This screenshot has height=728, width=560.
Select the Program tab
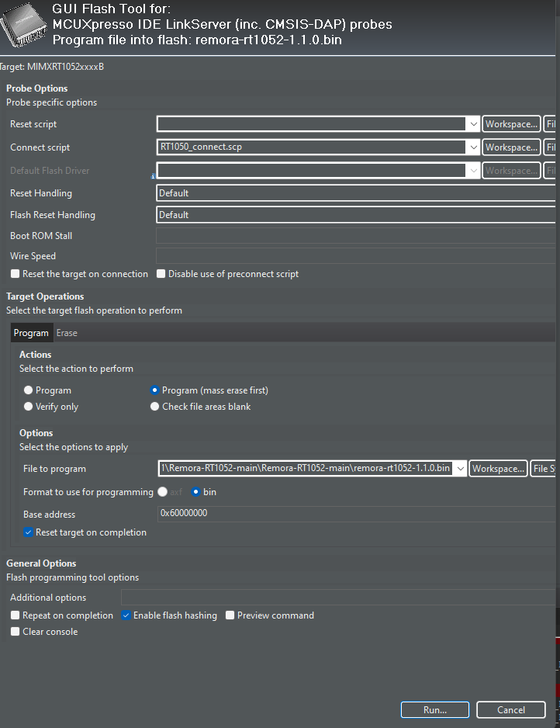(x=31, y=333)
